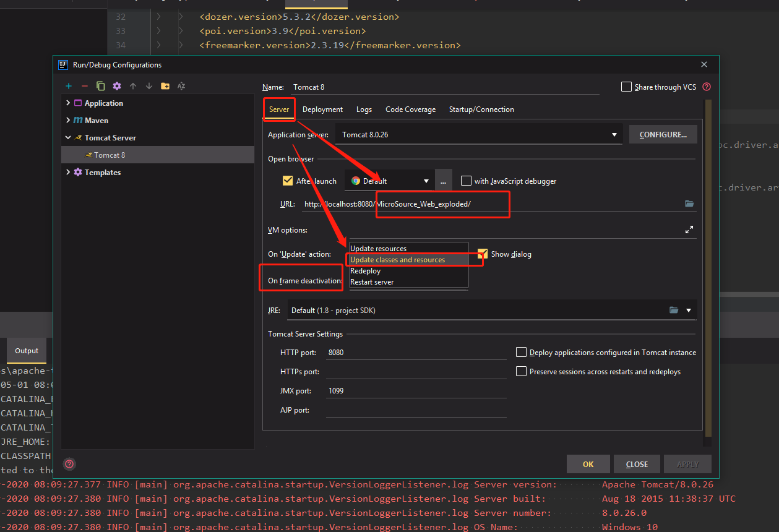Apply the configuration changes
Screen dimensions: 779x532
pyautogui.click(x=687, y=463)
